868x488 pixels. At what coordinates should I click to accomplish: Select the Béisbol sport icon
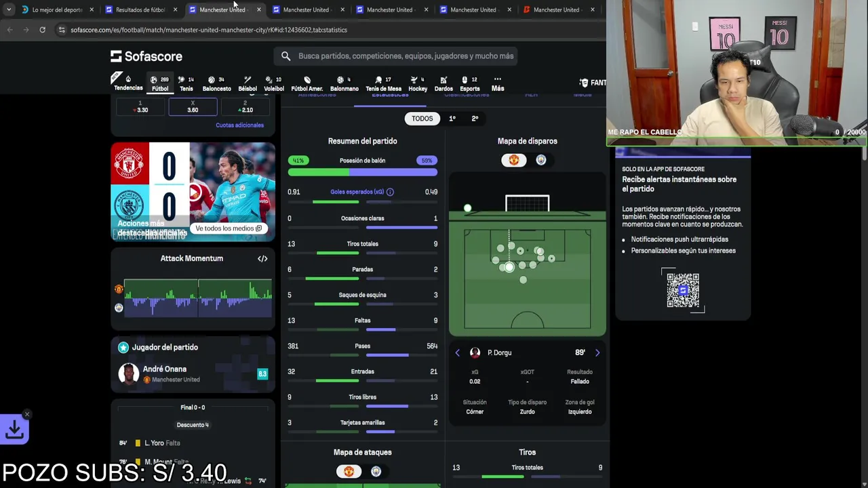click(x=248, y=83)
